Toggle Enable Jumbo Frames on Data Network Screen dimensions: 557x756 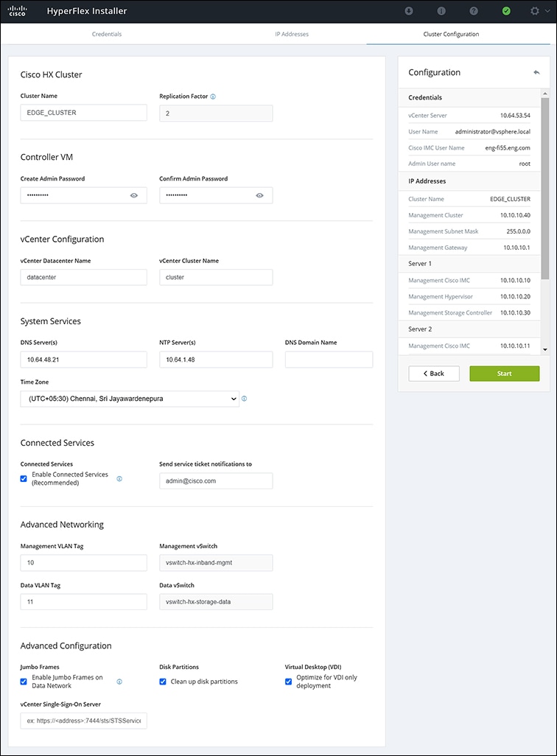pyautogui.click(x=24, y=682)
